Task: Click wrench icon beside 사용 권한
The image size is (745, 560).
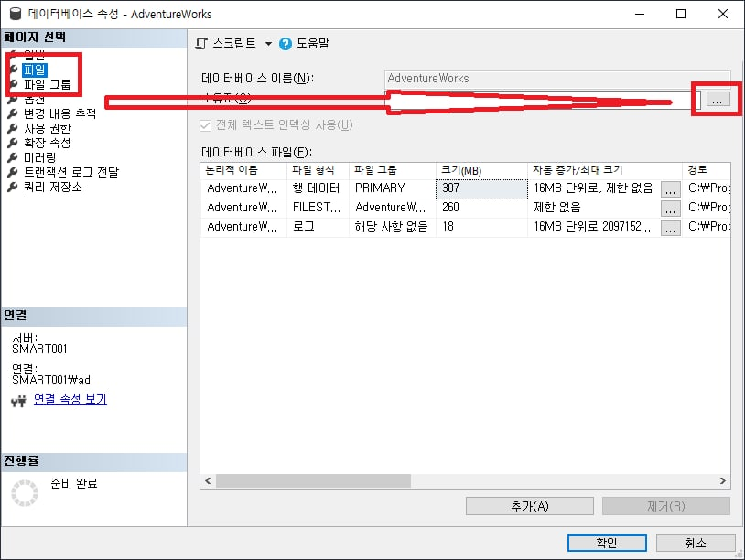Action: click(x=13, y=128)
